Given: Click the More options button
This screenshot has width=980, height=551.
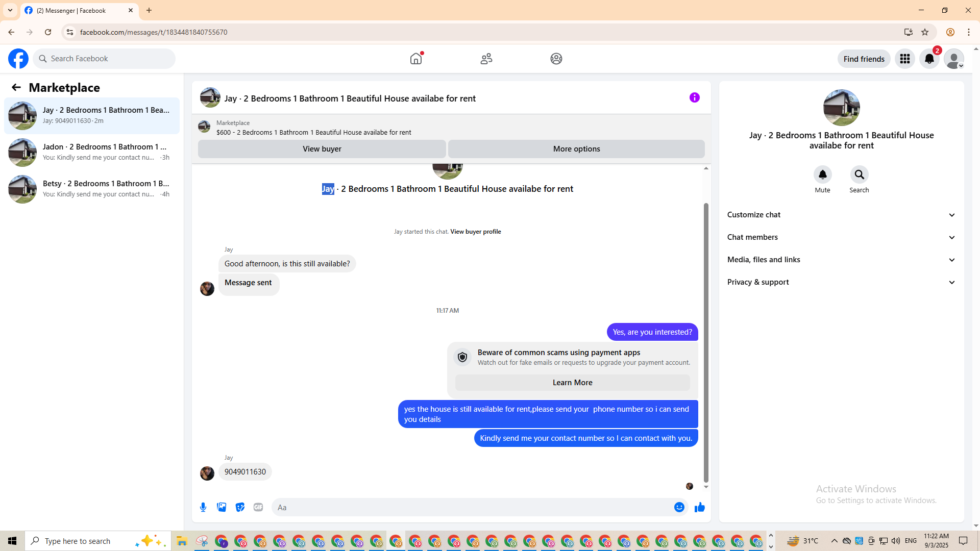Looking at the screenshot, I should (x=576, y=149).
